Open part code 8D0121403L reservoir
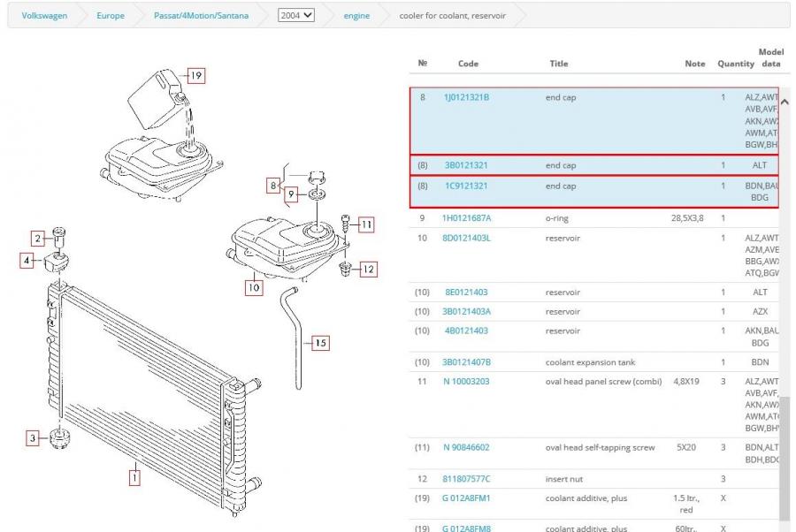Viewport: 796px width, 532px height. click(466, 238)
